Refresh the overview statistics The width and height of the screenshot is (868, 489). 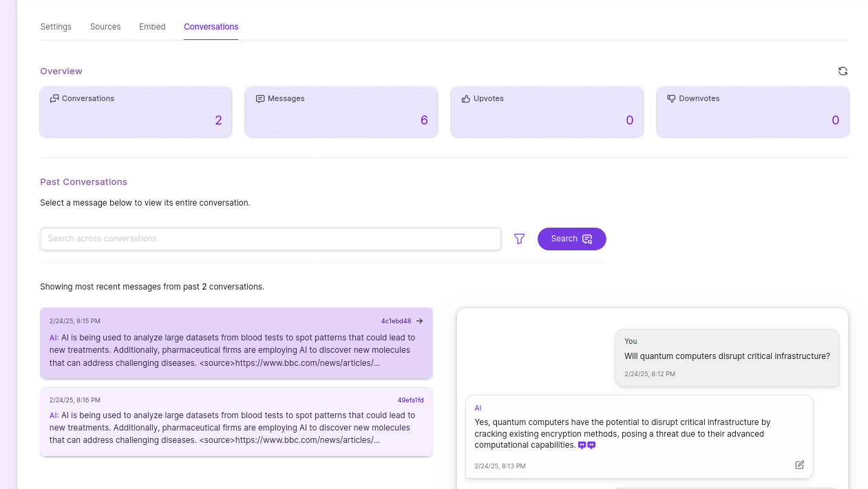point(843,71)
